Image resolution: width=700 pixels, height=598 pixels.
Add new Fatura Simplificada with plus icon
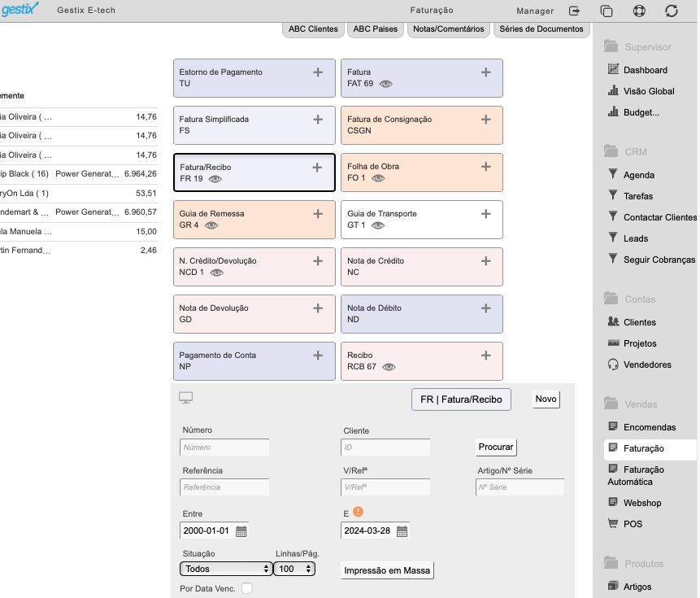318,120
